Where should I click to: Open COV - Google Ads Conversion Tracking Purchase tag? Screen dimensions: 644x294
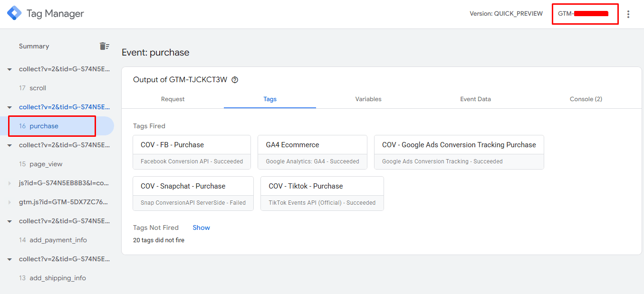click(459, 152)
